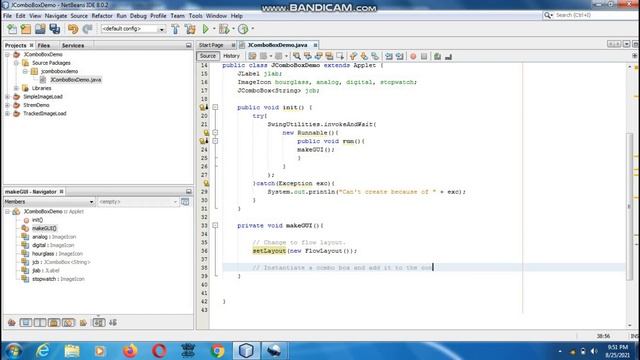
Task: Switch to the Start Page tab
Action: [211, 45]
